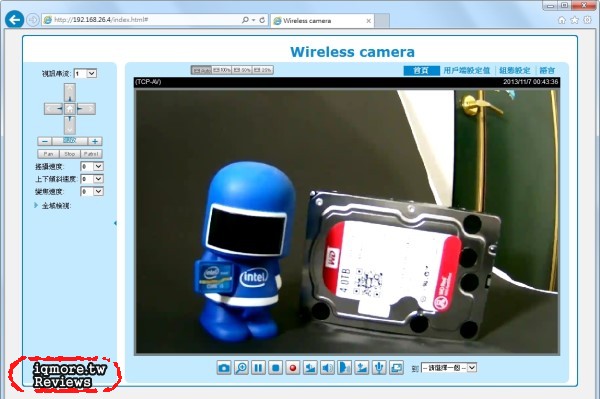The width and height of the screenshot is (600, 399).
Task: Tilt camera down with the down arrow
Action: [x=70, y=125]
